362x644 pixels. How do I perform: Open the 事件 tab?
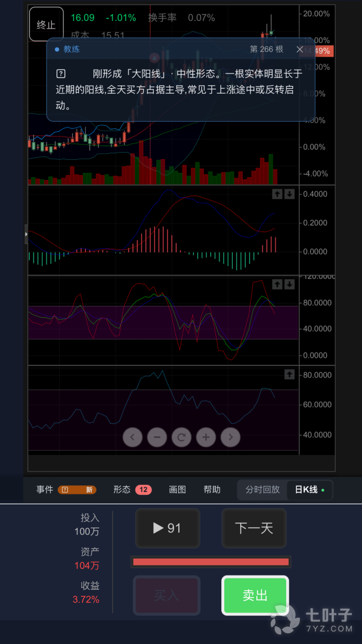(x=45, y=490)
